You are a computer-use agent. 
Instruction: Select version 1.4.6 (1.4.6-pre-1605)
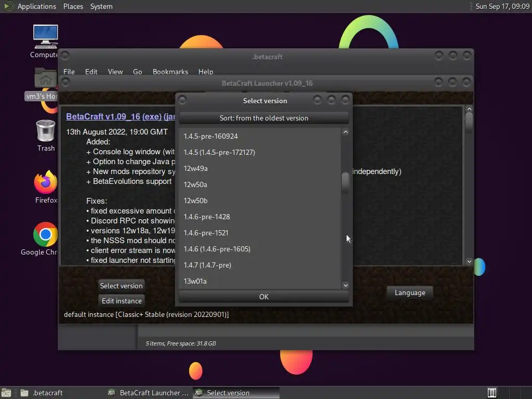(x=260, y=249)
